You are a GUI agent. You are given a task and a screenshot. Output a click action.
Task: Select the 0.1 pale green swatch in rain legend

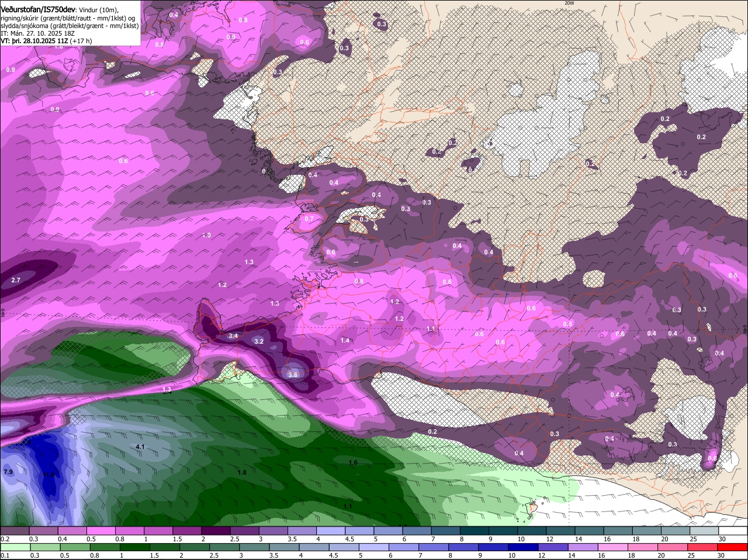click(15, 548)
